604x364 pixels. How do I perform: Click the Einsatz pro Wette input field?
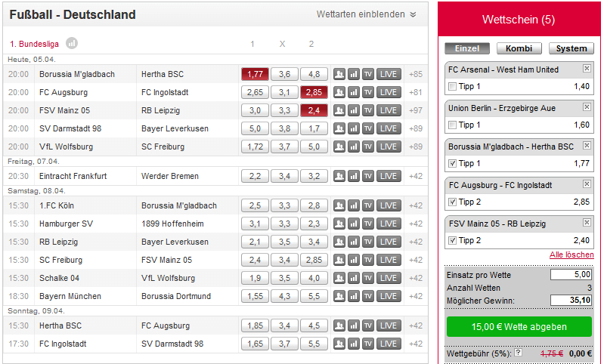571,274
